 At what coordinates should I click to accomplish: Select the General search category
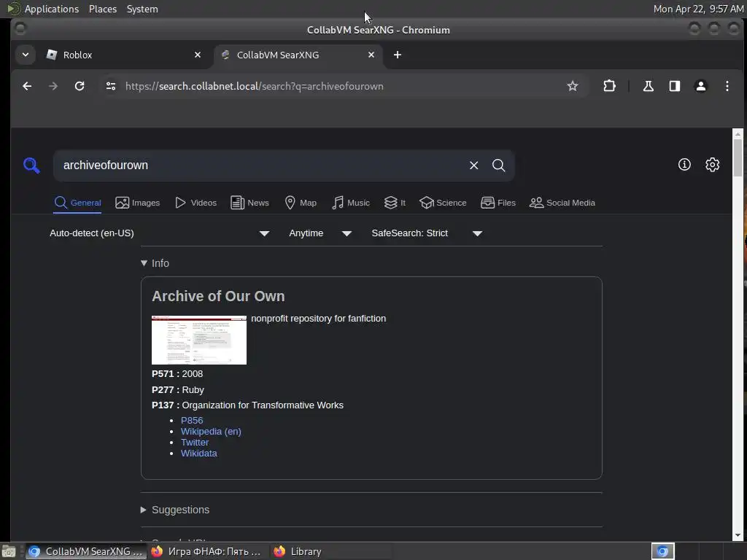[77, 203]
